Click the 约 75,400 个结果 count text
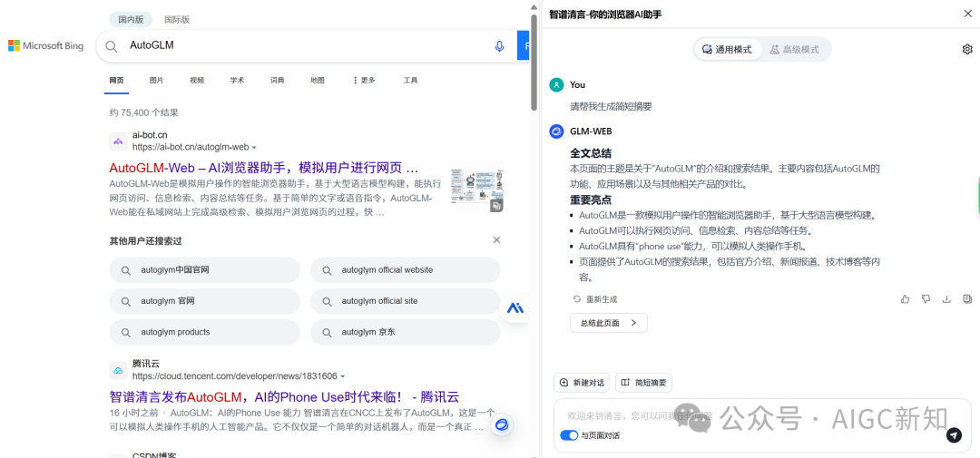The width and height of the screenshot is (980, 458). (143, 113)
